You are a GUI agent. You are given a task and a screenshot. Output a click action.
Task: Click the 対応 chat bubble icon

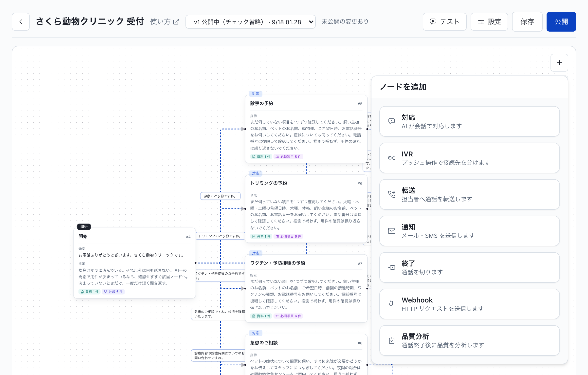pos(391,121)
